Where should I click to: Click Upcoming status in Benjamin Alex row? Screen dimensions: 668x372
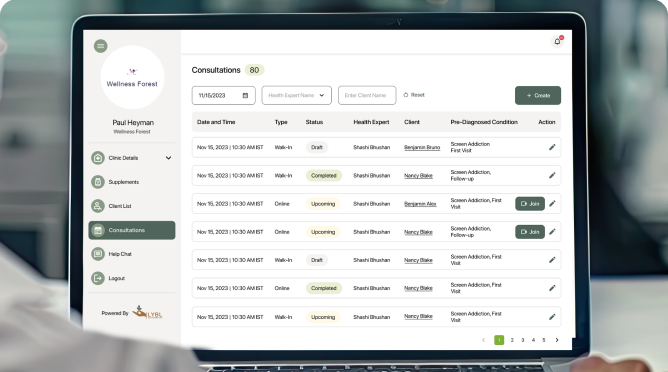pos(323,204)
